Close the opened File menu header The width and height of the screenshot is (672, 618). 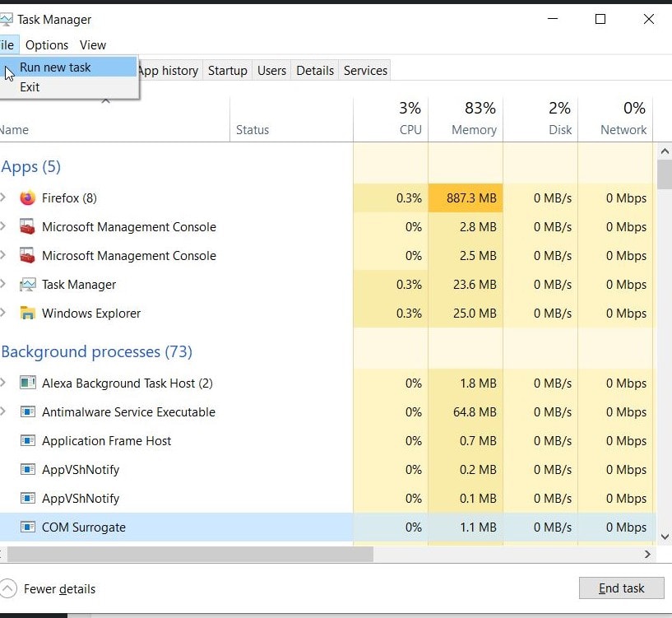coord(8,45)
